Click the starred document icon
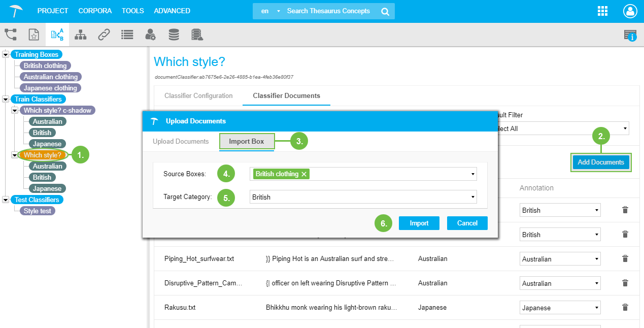644x328 pixels. tap(33, 35)
